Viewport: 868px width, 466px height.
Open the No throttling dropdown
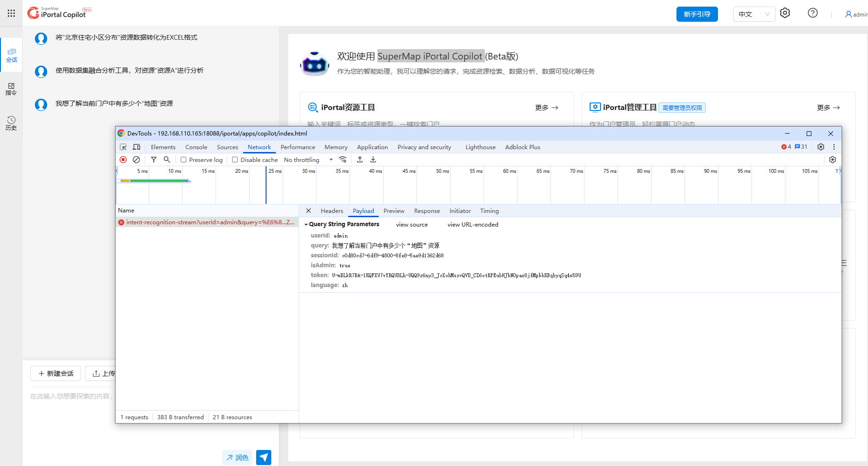309,160
